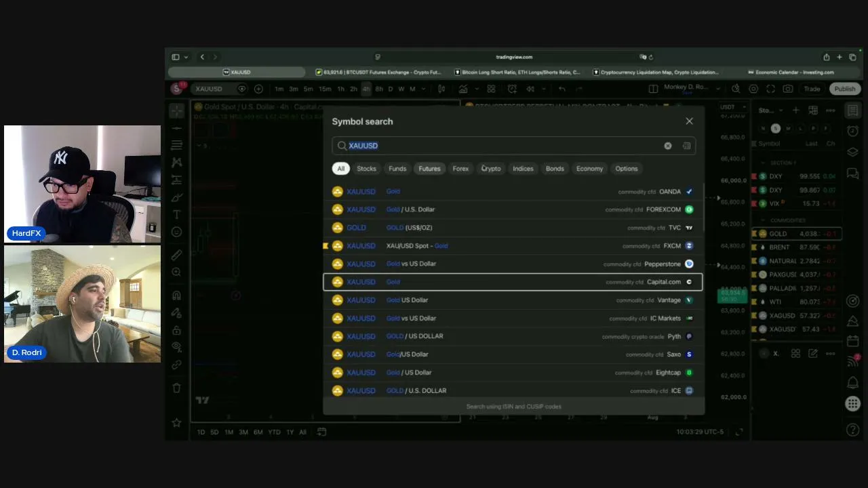The image size is (868, 488).
Task: Open the indicator templates grid
Action: tap(491, 89)
